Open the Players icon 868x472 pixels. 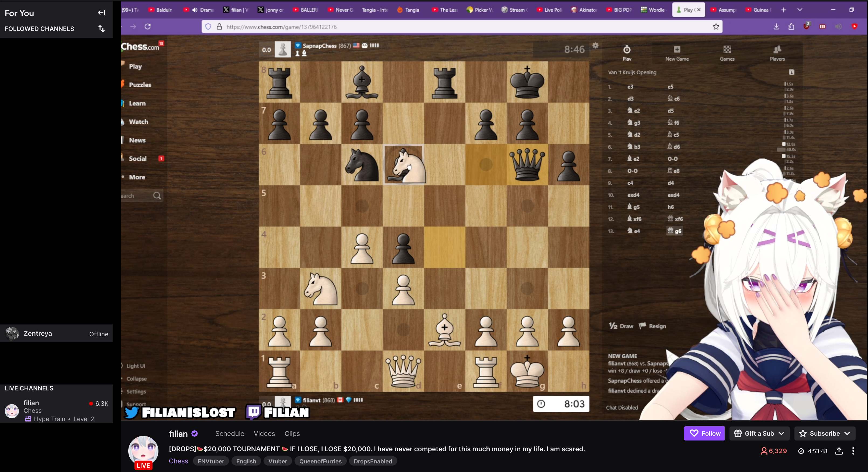pos(777,50)
